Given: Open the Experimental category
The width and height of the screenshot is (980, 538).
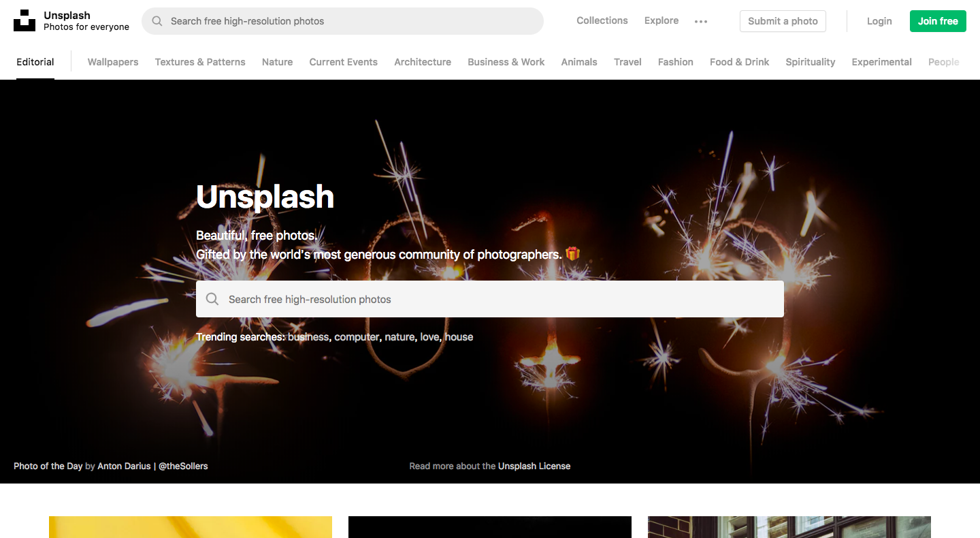Looking at the screenshot, I should point(882,62).
